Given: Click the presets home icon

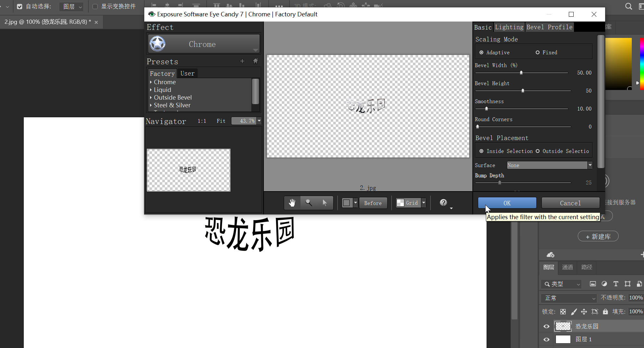Looking at the screenshot, I should point(255,61).
